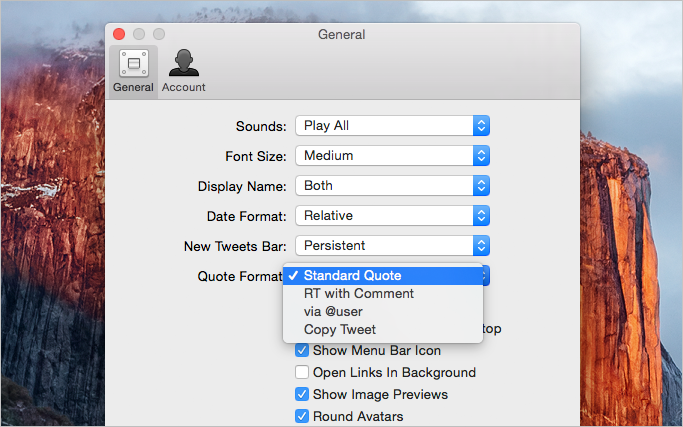Click the Show Image Previews label
Screen dimensions: 683x427
coord(380,395)
